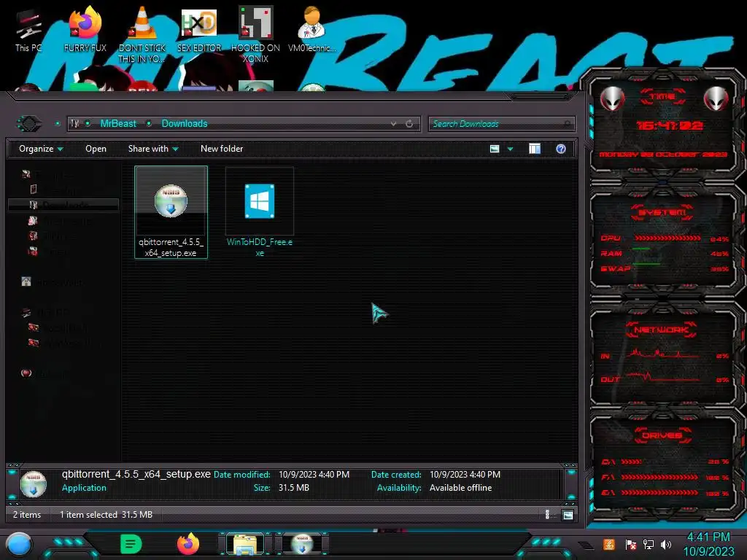Click the F:\ drive usage bar
This screenshot has height=560, width=747.
(x=659, y=477)
